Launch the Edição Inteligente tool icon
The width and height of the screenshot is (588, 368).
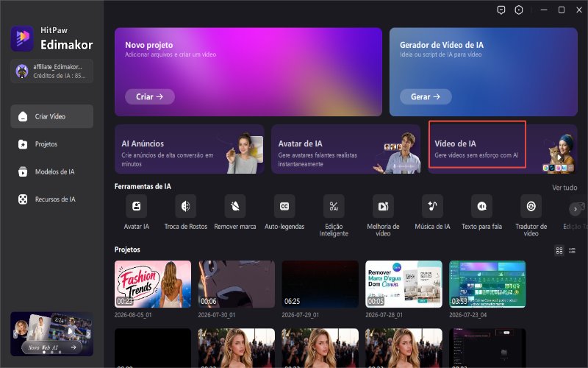pos(334,206)
